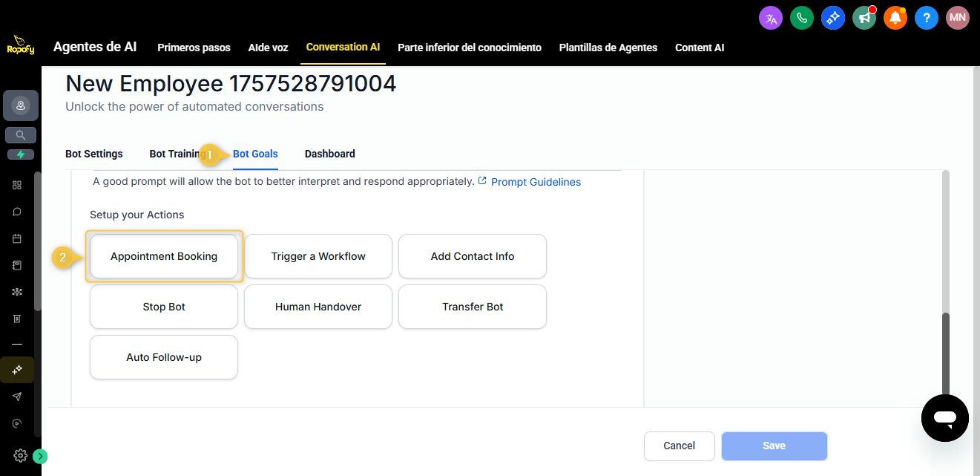Open the language translation icon
Screen dimensions: 980x476
771,18
